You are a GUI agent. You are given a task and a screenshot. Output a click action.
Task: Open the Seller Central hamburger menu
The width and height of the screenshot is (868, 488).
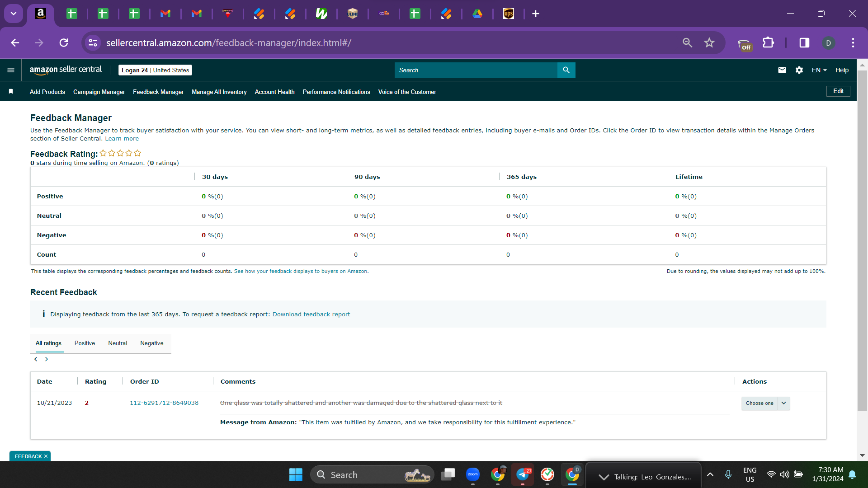[11, 70]
